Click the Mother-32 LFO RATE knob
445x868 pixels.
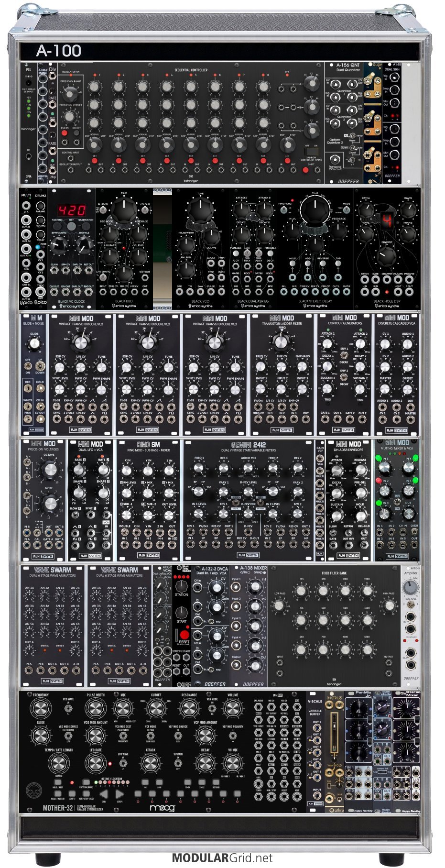[96, 764]
